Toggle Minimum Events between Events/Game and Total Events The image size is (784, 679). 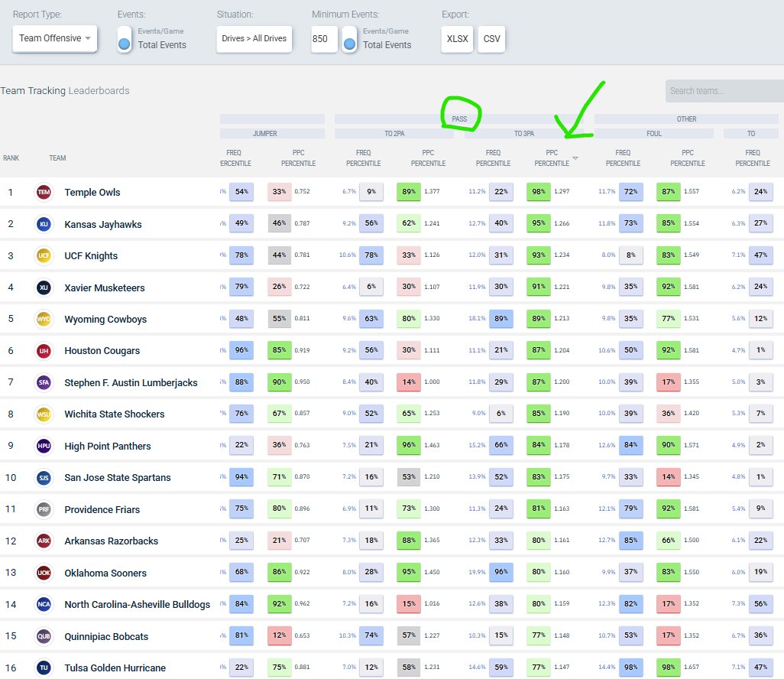pyautogui.click(x=349, y=39)
